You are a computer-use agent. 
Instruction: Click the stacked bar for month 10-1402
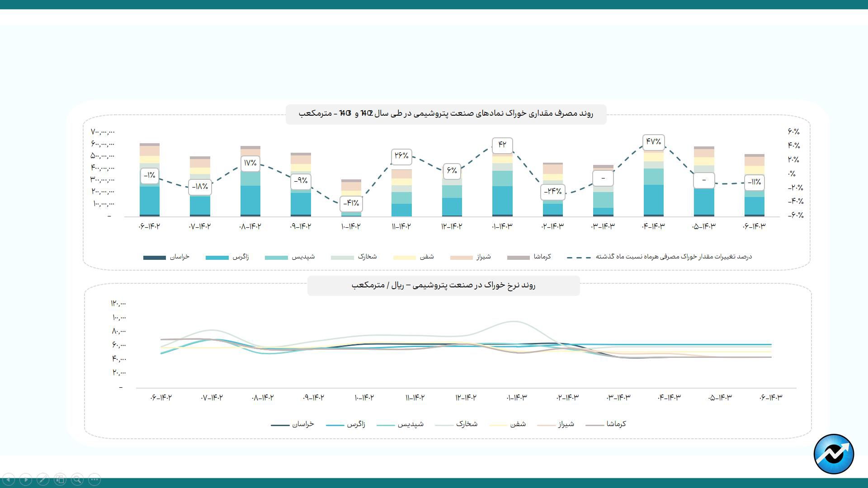click(351, 199)
